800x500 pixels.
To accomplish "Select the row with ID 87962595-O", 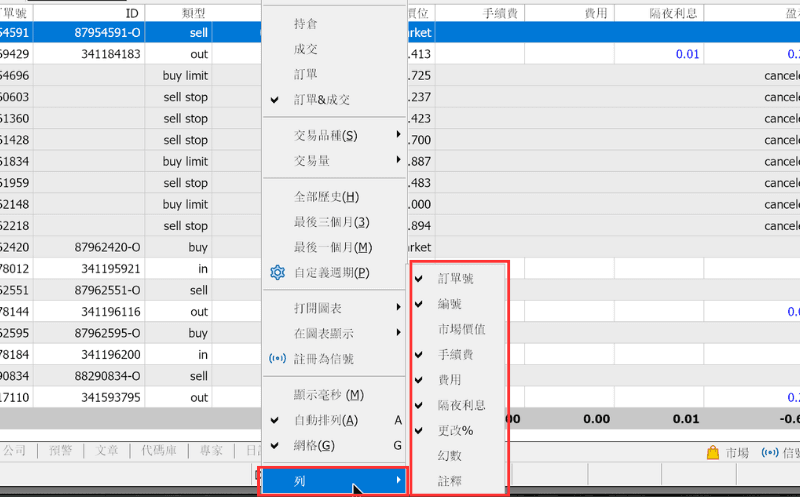I will coord(107,333).
